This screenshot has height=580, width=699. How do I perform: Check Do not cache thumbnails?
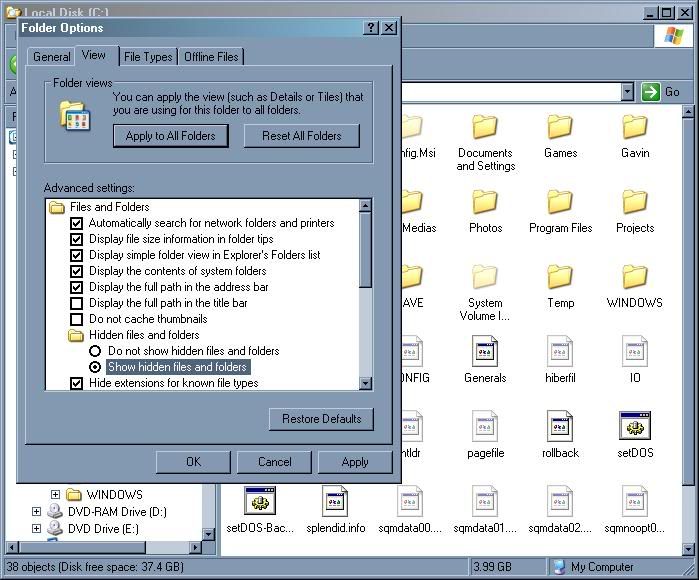tap(77, 319)
